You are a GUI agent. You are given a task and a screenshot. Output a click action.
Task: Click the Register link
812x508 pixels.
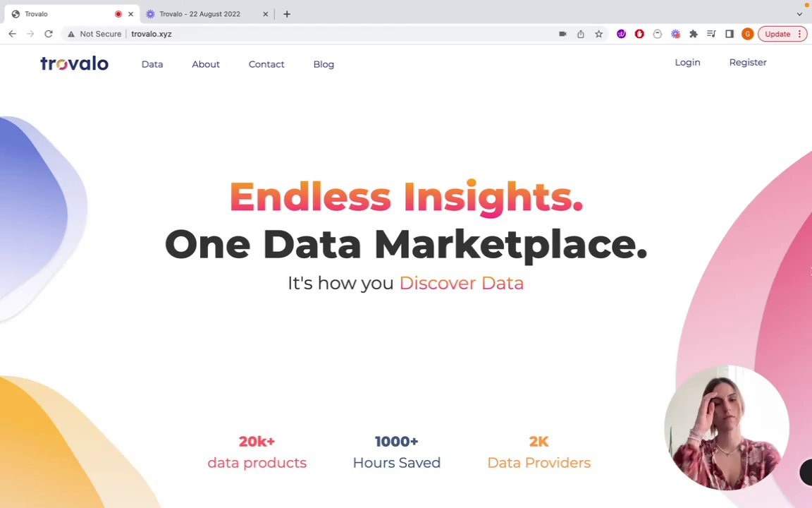[x=748, y=62]
